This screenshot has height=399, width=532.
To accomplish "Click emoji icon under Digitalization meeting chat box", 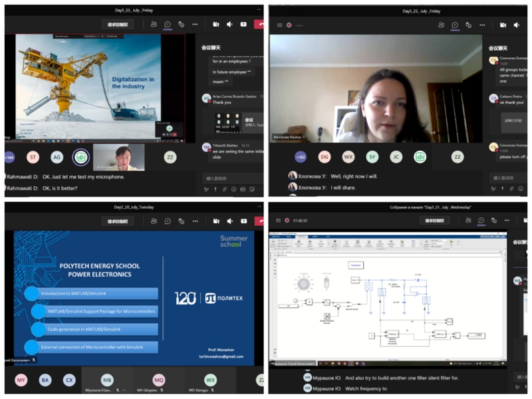I will (x=234, y=190).
